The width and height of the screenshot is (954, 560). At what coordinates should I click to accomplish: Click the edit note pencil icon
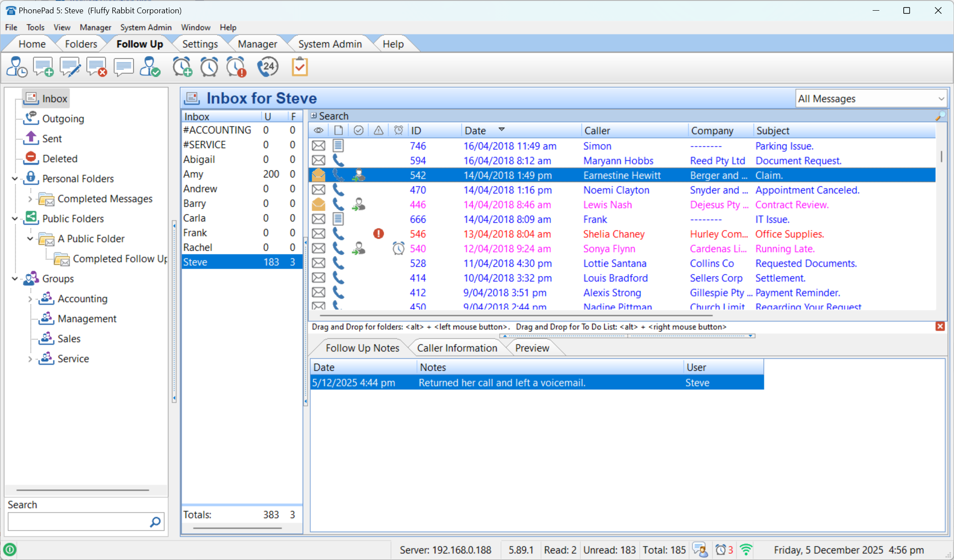point(70,67)
